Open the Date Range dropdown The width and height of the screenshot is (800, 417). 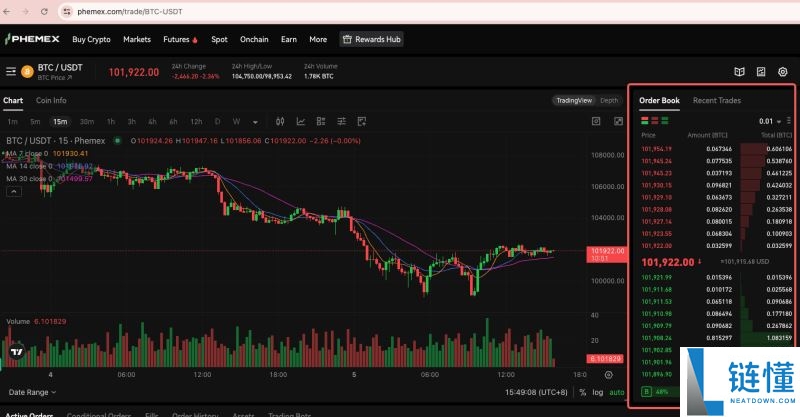32,392
